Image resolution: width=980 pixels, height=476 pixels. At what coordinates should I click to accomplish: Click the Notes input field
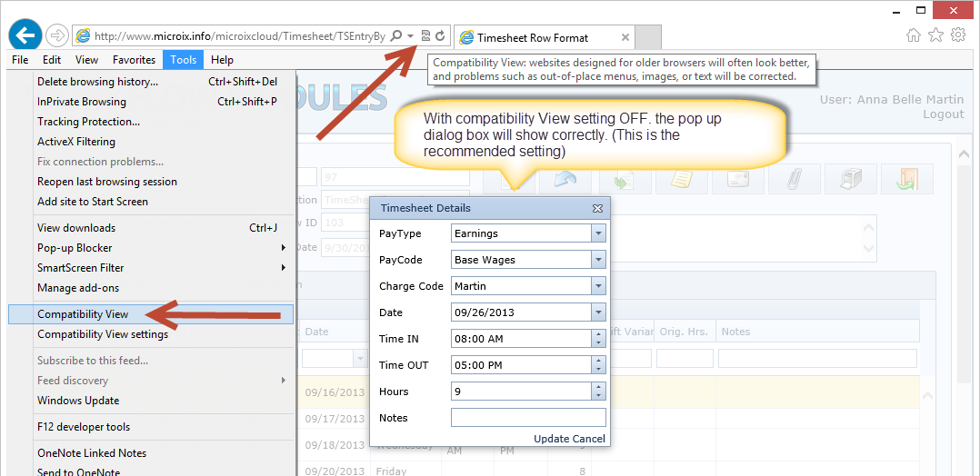click(527, 418)
